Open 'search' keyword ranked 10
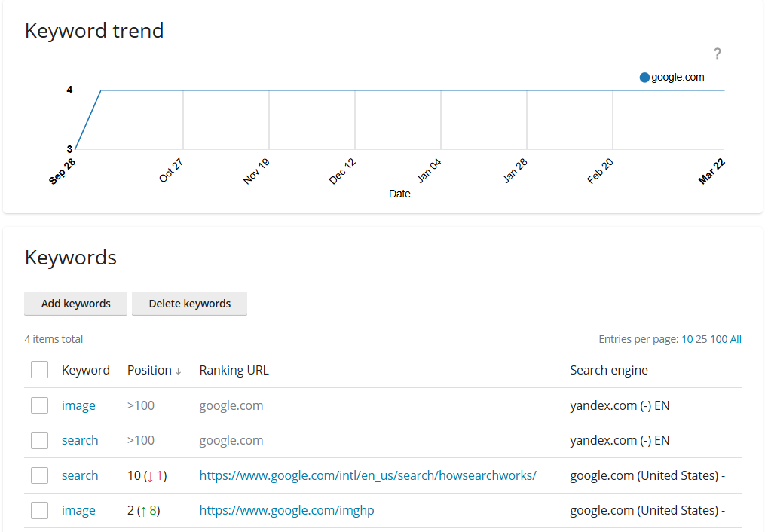Screen dimensions: 768x532 [x=80, y=475]
